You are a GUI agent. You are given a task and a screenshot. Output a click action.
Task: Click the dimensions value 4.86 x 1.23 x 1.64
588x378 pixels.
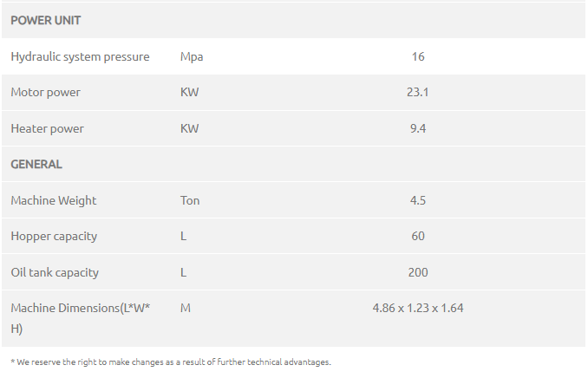tap(418, 309)
